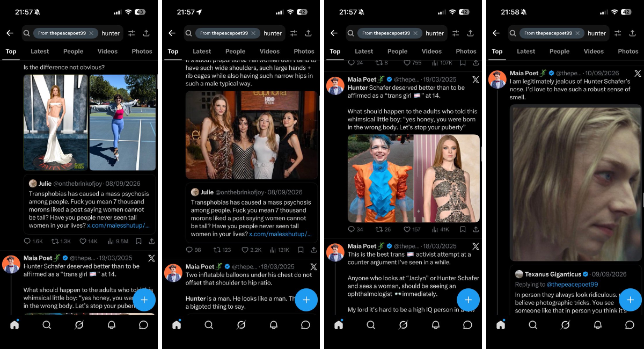This screenshot has height=349, width=644.
Task: Open the white dress red carpet photo
Action: pyautogui.click(x=56, y=122)
